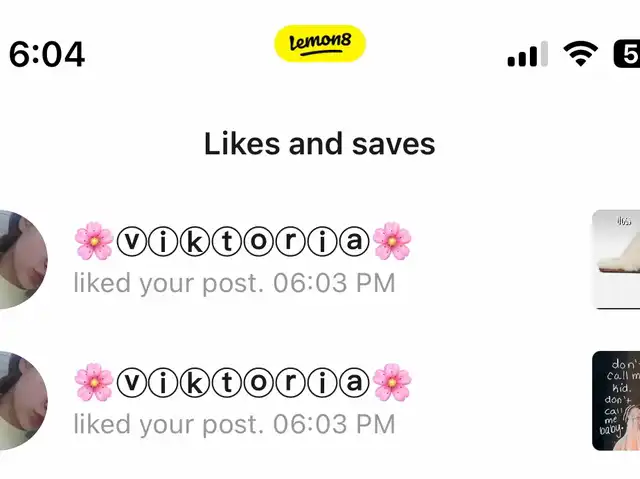The image size is (640, 479).
Task: Click the Wi-Fi status icon
Action: click(x=580, y=53)
